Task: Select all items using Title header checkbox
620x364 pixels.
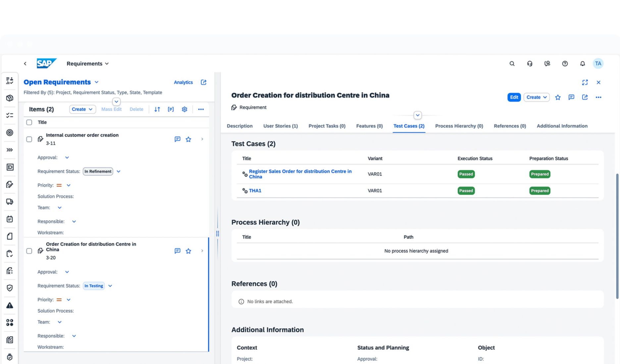Action: click(29, 122)
